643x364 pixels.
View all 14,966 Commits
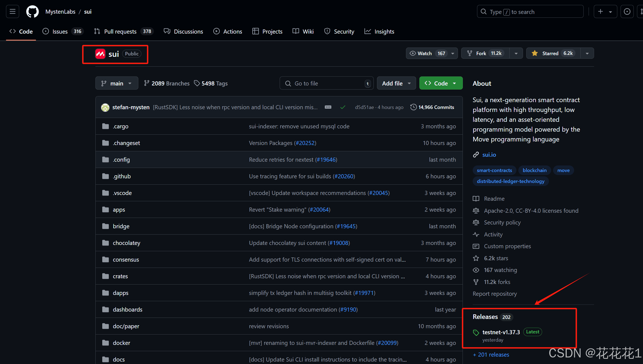click(432, 107)
